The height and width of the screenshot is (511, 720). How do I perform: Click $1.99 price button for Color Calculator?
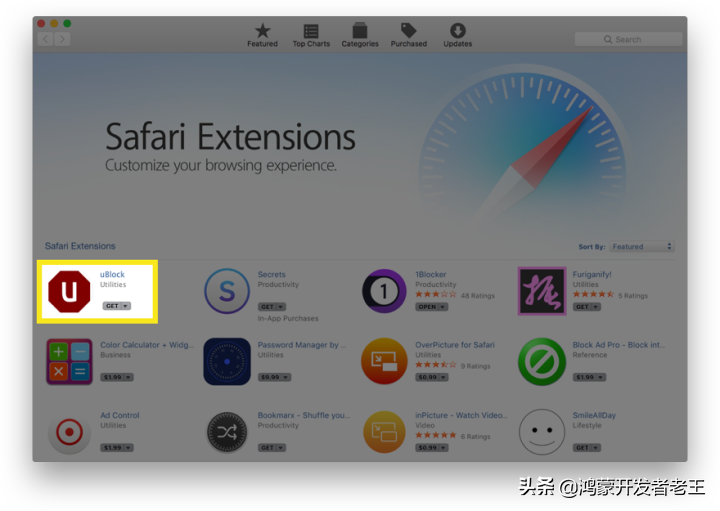click(117, 377)
